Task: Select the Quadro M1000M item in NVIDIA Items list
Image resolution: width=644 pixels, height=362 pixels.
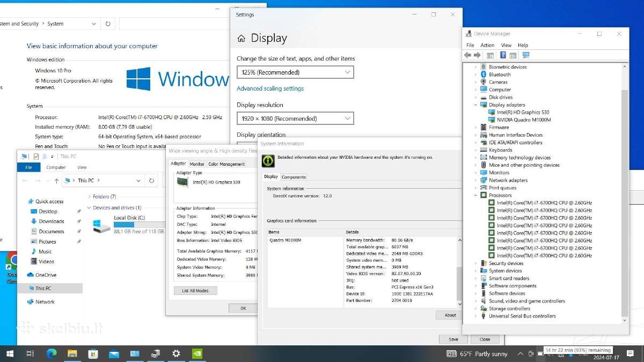Action: click(285, 240)
